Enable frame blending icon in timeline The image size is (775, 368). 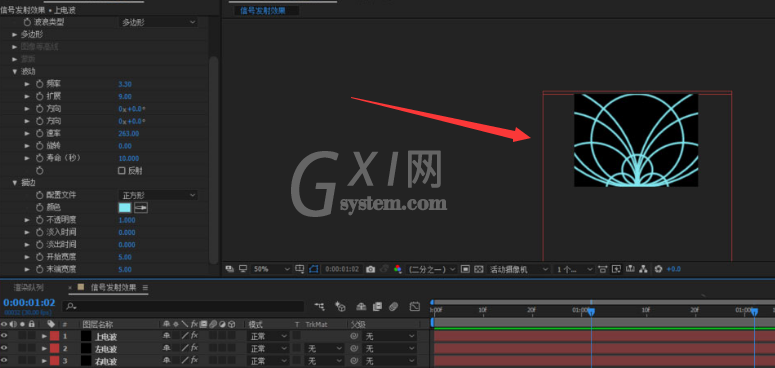[377, 307]
